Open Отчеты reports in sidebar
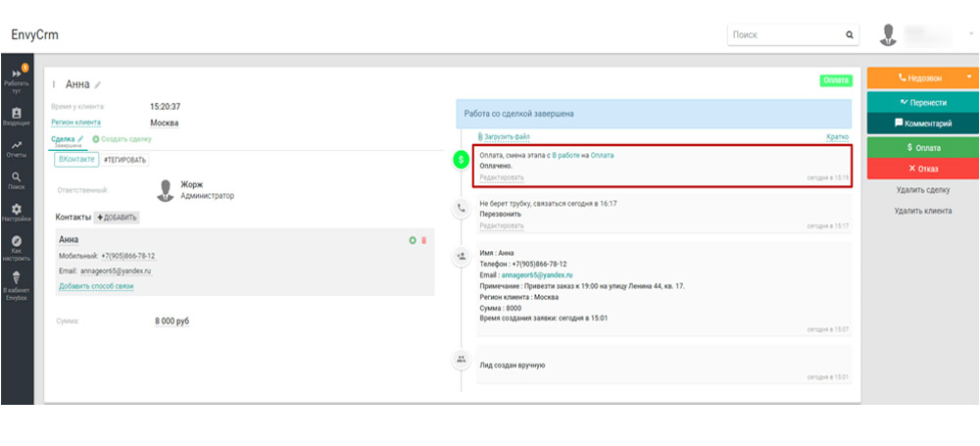The image size is (980, 446). click(17, 147)
